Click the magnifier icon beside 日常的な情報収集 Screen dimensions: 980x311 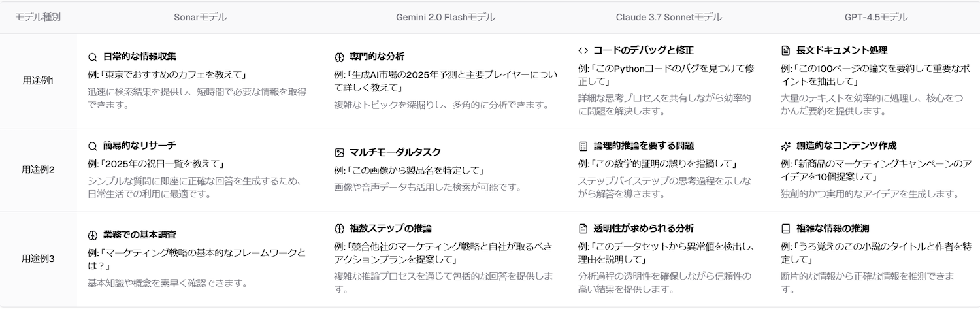92,57
